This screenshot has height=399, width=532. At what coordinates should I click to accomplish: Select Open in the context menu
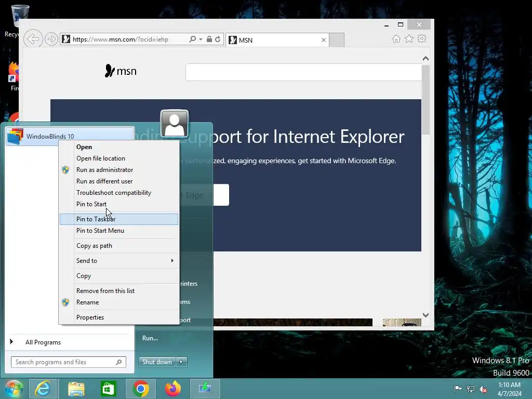pyautogui.click(x=119, y=147)
